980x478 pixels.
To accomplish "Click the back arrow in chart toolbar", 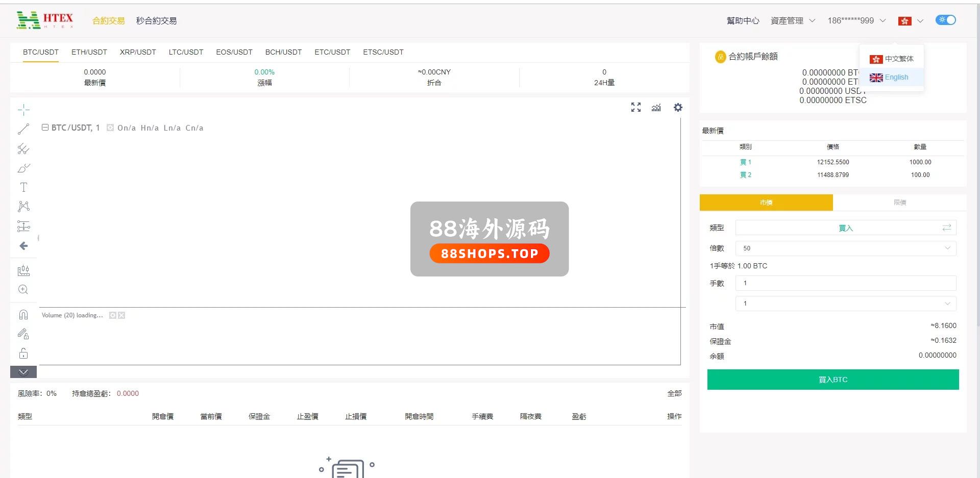I will [23, 246].
